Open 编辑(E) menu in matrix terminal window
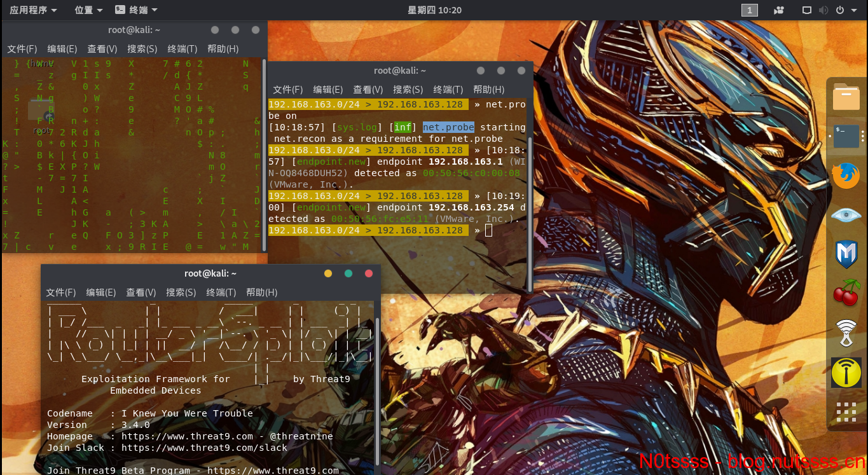 pyautogui.click(x=62, y=49)
